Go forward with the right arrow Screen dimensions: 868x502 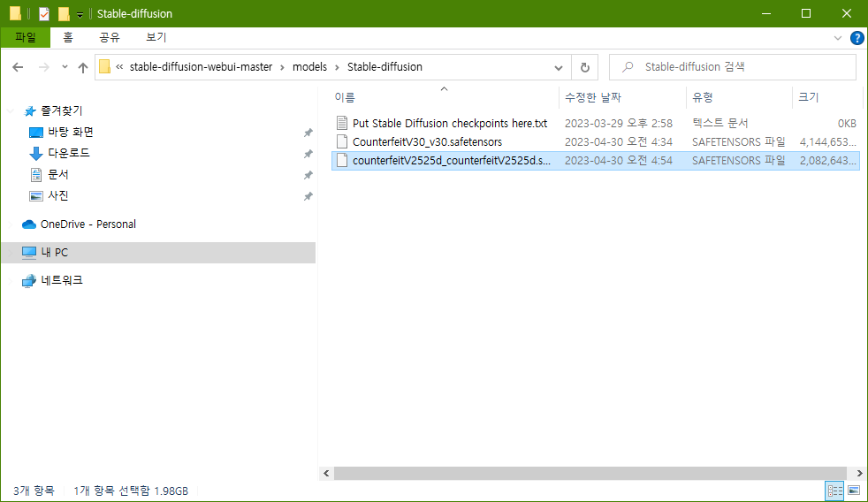coord(43,67)
